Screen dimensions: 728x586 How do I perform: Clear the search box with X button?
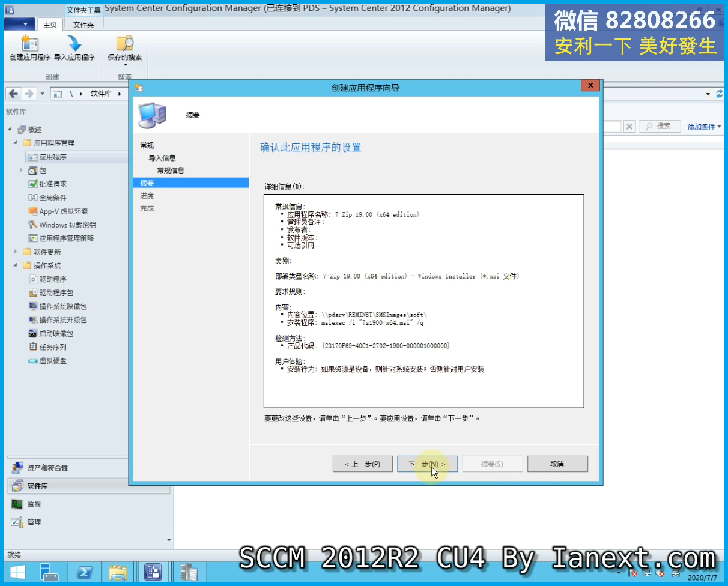629,126
